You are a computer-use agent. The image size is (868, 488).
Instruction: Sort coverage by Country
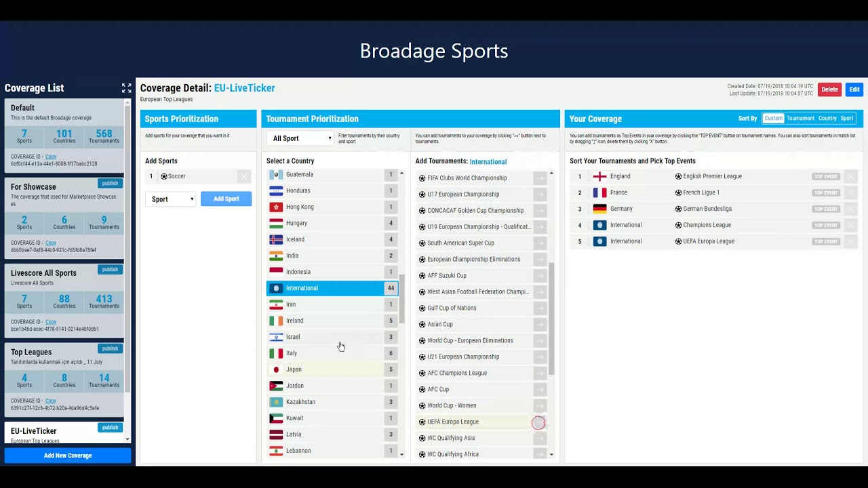coord(827,119)
